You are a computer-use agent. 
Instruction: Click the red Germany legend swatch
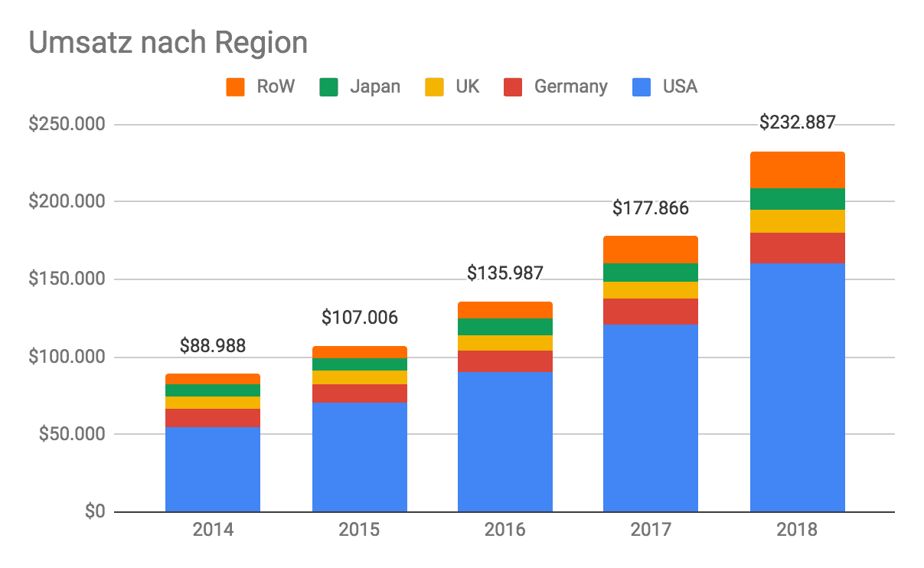click(x=513, y=87)
